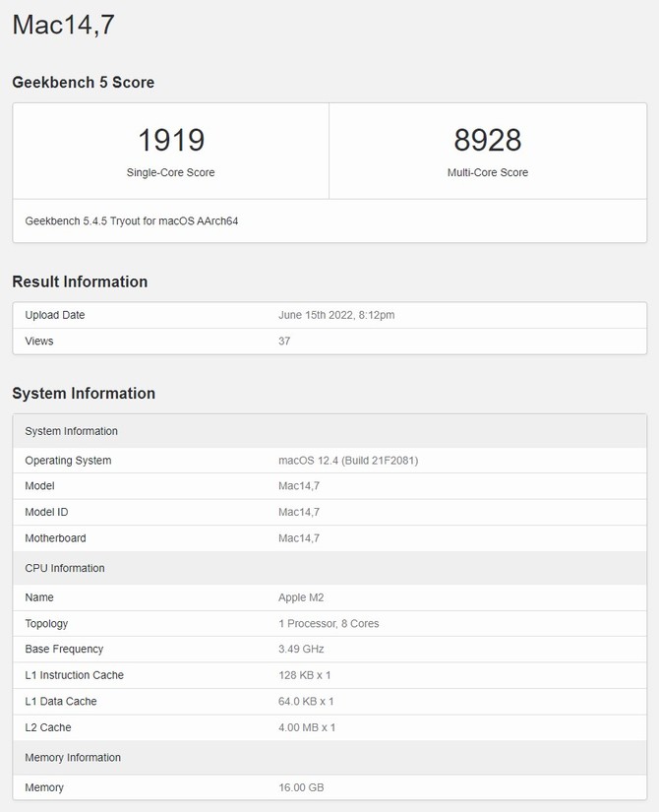The width and height of the screenshot is (659, 812).
Task: Click the Upload Date value June 15th 2022
Action: click(336, 315)
